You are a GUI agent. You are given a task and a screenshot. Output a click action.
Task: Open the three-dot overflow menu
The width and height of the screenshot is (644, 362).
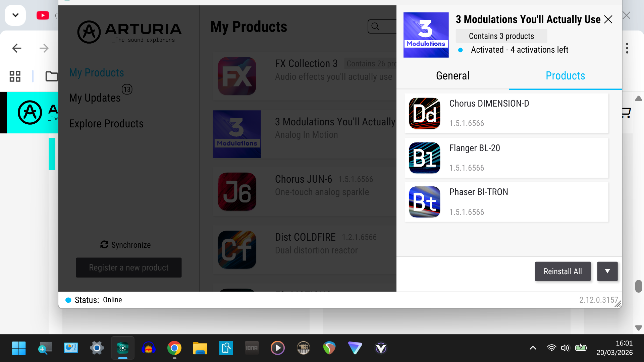[x=627, y=48]
